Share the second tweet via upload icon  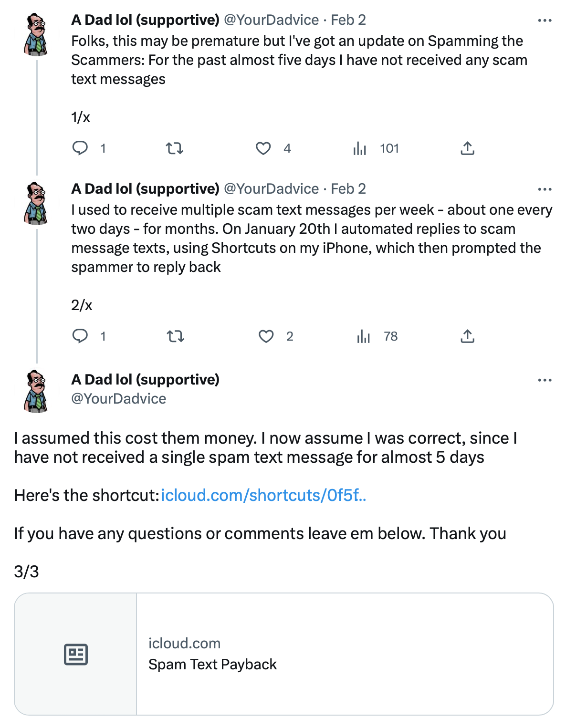(x=468, y=336)
